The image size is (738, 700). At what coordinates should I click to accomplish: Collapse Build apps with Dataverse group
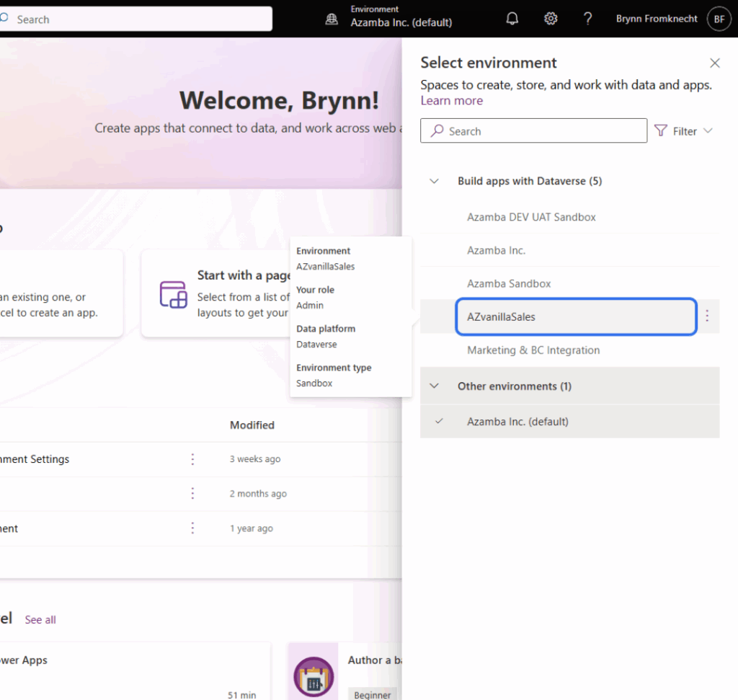pyautogui.click(x=434, y=182)
